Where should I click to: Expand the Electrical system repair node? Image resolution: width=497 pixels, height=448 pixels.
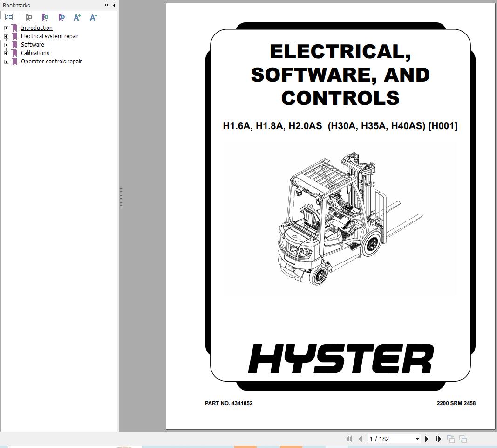click(x=6, y=36)
